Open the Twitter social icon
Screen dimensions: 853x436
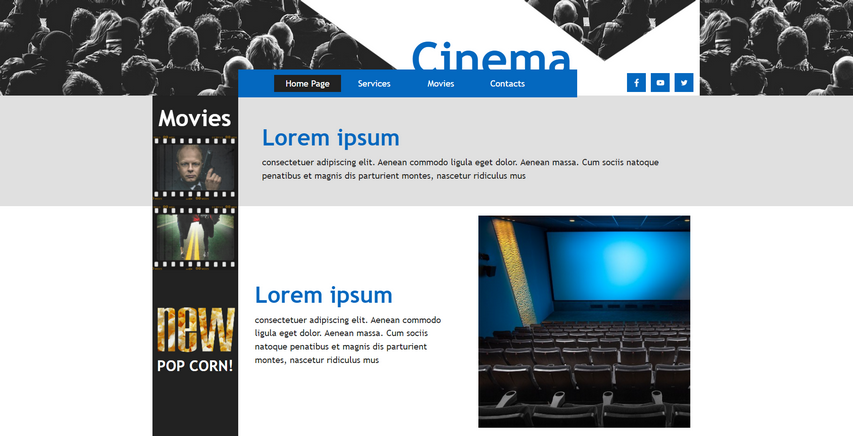tap(684, 83)
